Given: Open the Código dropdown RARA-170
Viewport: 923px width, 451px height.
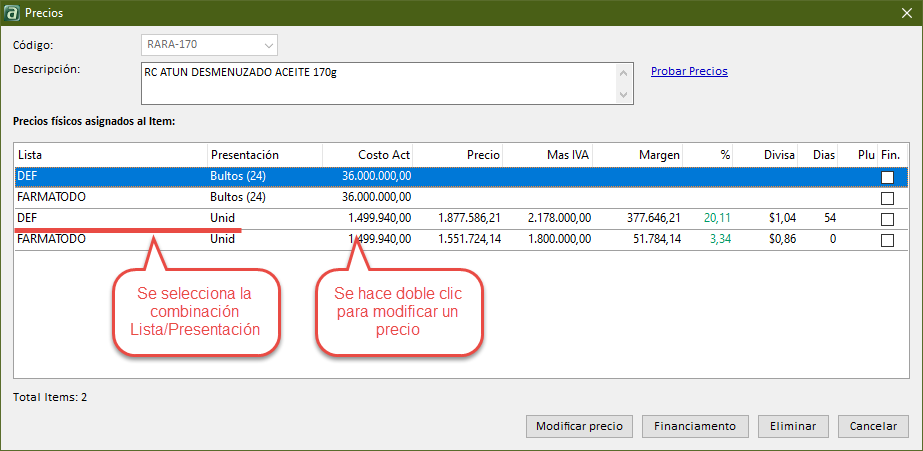Looking at the screenshot, I should 268,45.
